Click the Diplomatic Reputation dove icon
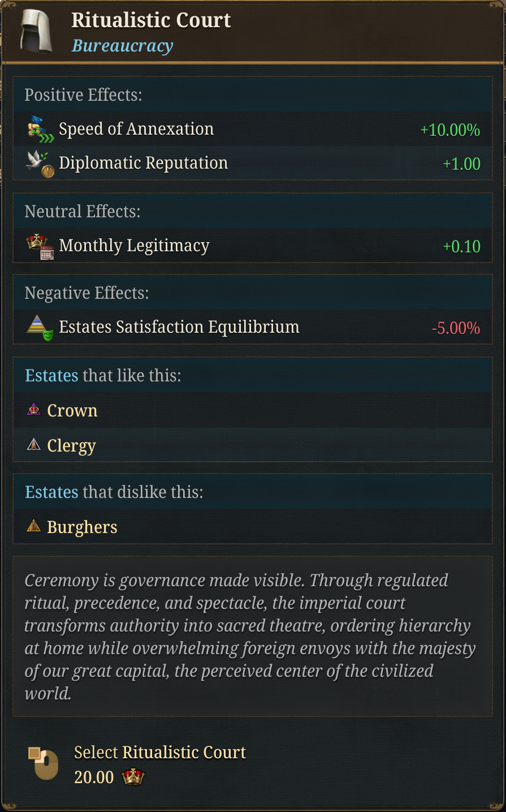506x812 pixels. click(40, 164)
